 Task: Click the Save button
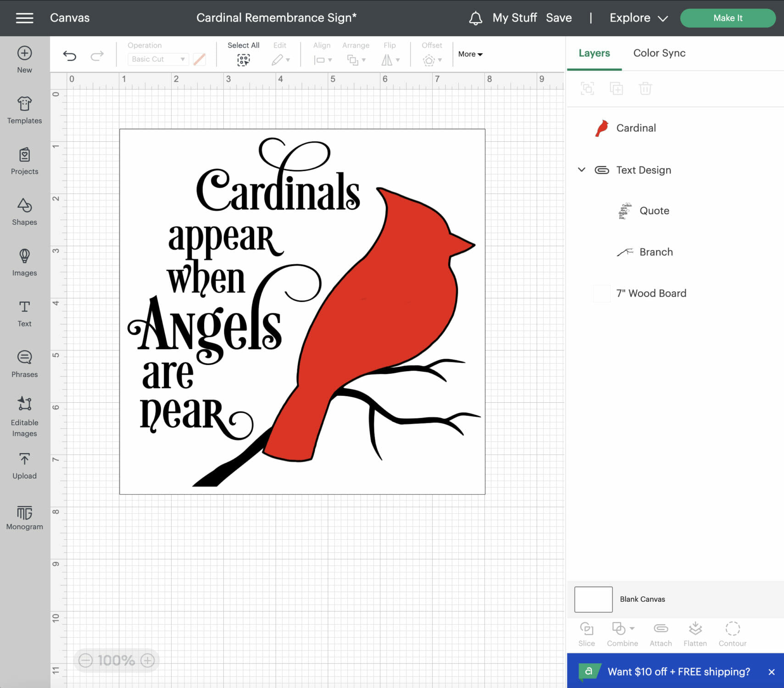point(559,18)
